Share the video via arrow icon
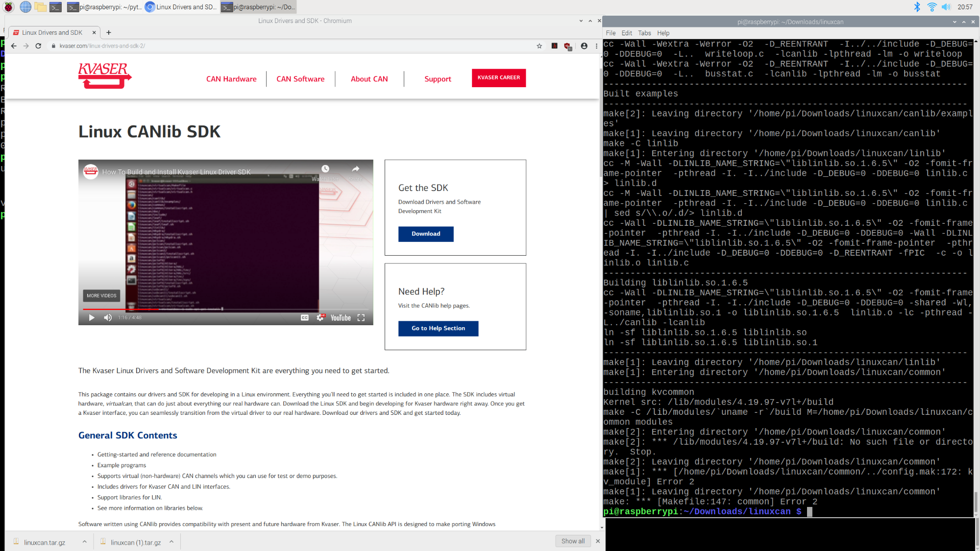The height and width of the screenshot is (551, 980). [x=356, y=169]
